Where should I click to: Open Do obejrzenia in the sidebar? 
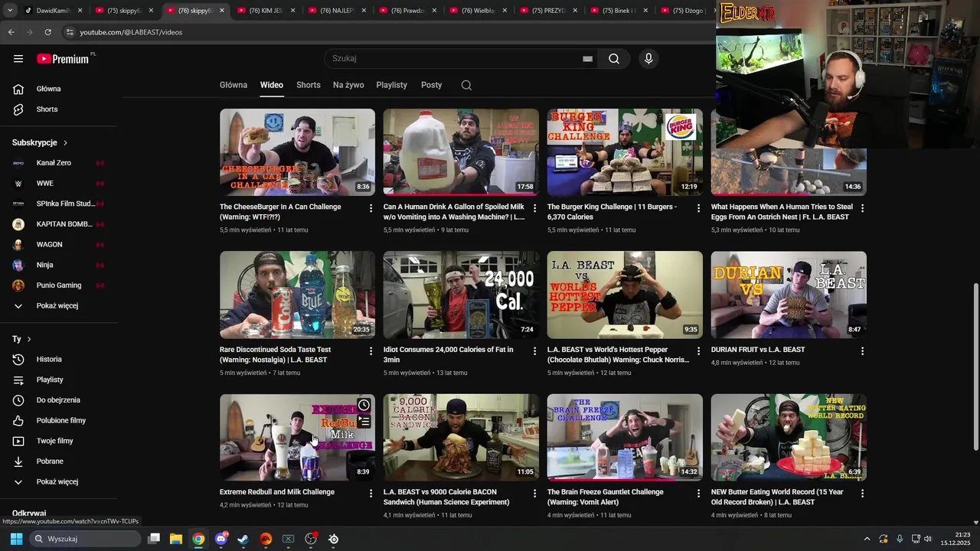pos(58,400)
